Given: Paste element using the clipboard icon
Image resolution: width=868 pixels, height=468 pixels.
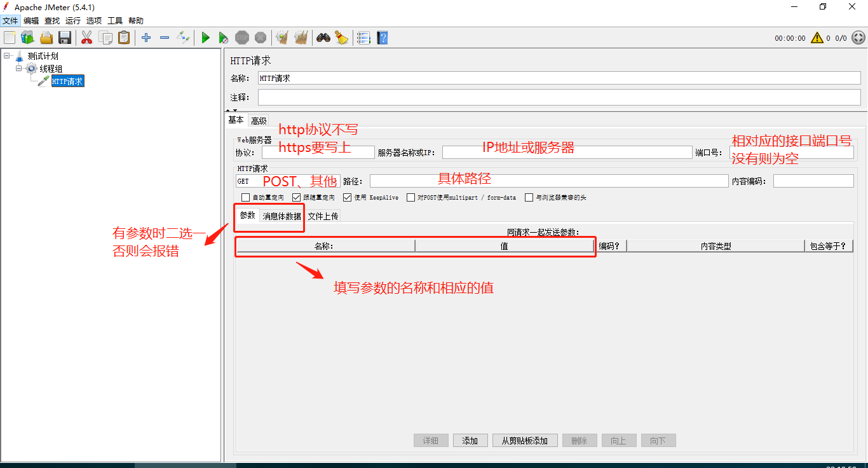Looking at the screenshot, I should click(124, 38).
